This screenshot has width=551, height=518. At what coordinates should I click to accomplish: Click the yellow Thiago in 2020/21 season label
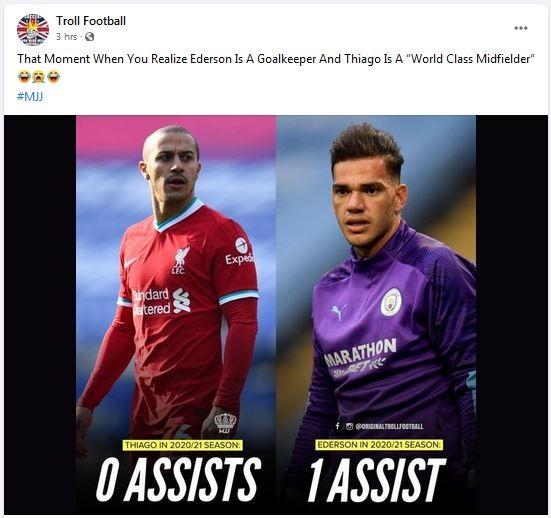[x=183, y=445]
